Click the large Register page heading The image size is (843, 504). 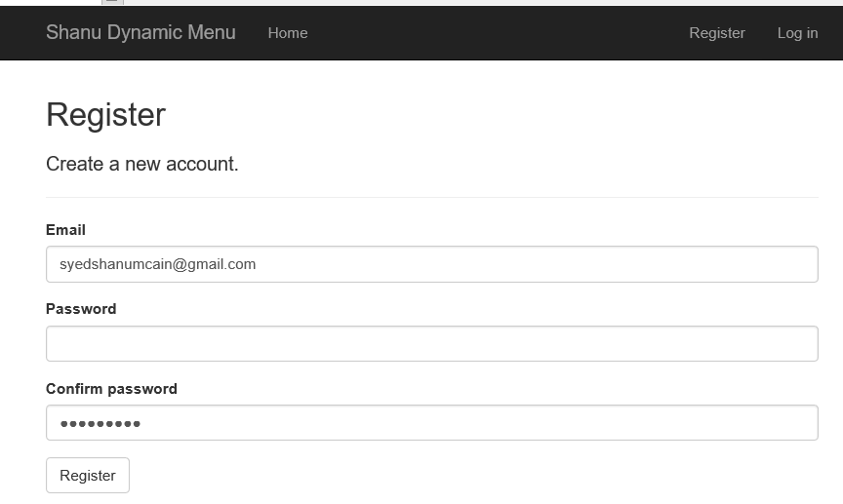pos(106,114)
